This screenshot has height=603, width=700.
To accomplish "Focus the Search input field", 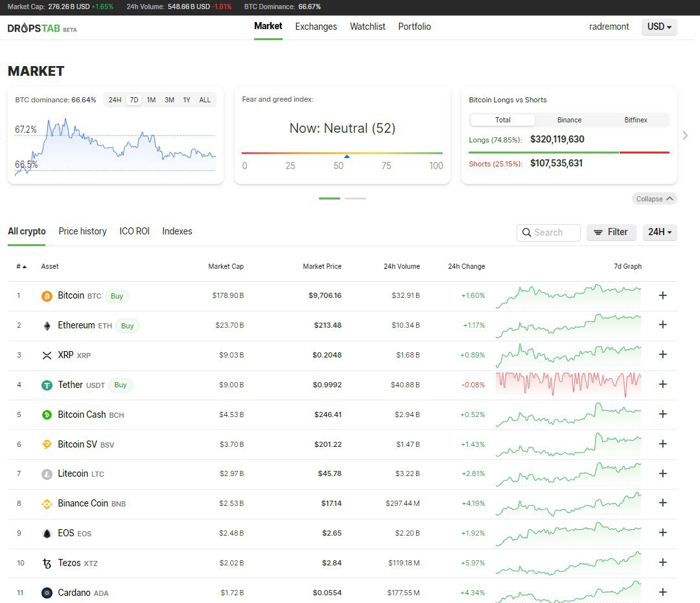I will point(549,233).
